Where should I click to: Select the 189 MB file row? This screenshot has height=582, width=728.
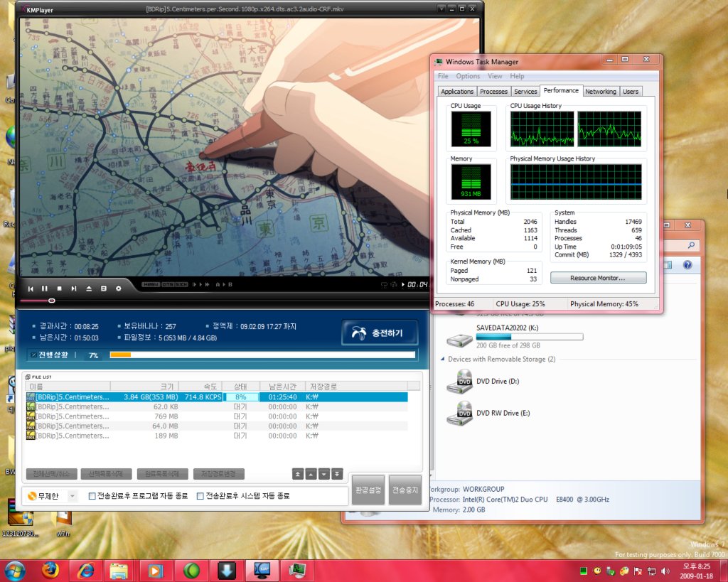pos(217,436)
